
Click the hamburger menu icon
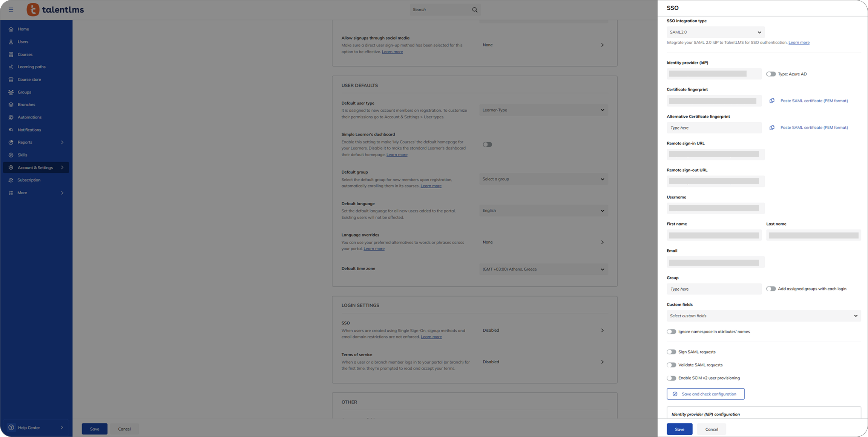(x=11, y=10)
